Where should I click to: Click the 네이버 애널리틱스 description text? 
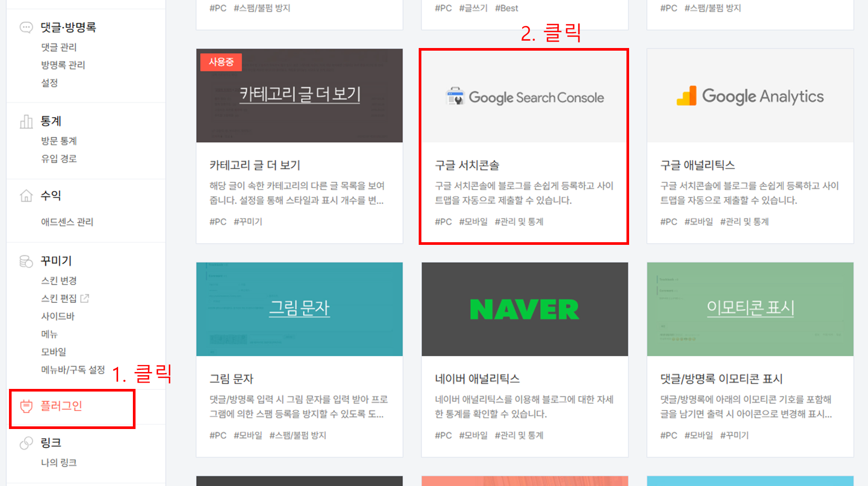[x=524, y=407]
